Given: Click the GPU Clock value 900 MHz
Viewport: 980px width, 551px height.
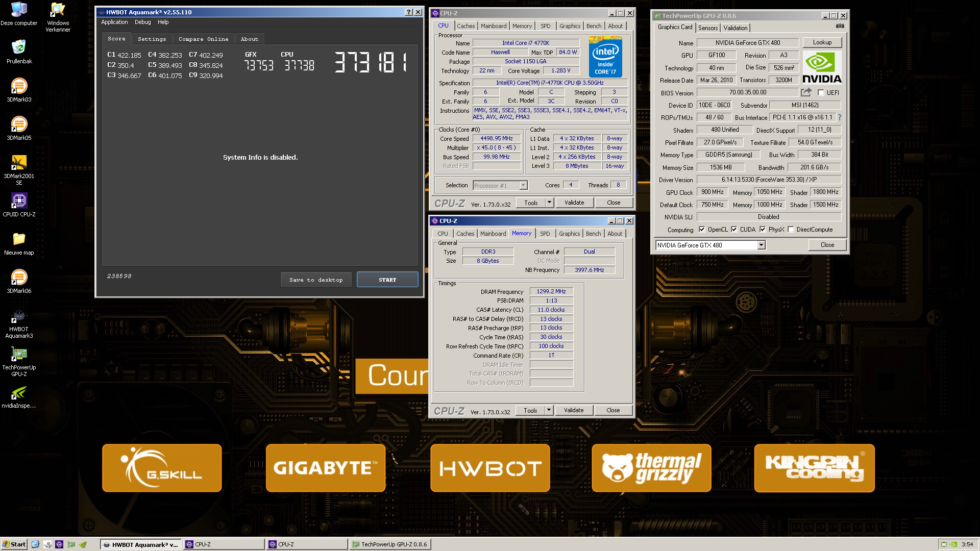Looking at the screenshot, I should point(712,192).
